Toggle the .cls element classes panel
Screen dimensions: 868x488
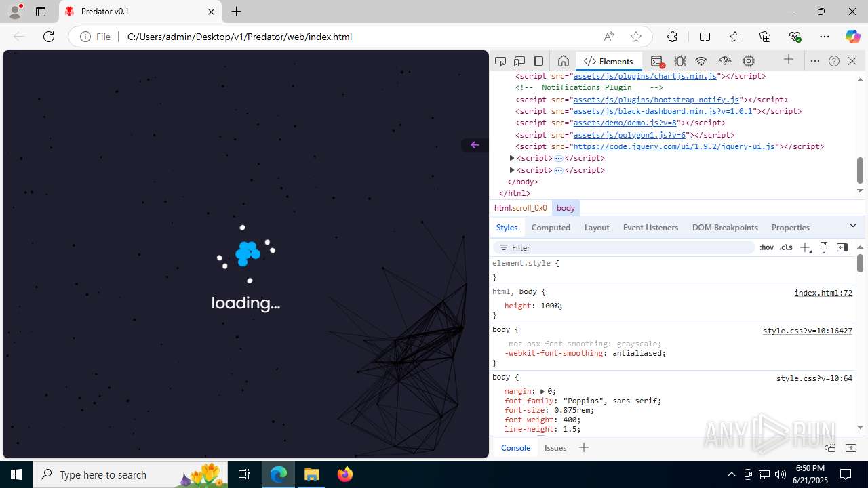[786, 247]
